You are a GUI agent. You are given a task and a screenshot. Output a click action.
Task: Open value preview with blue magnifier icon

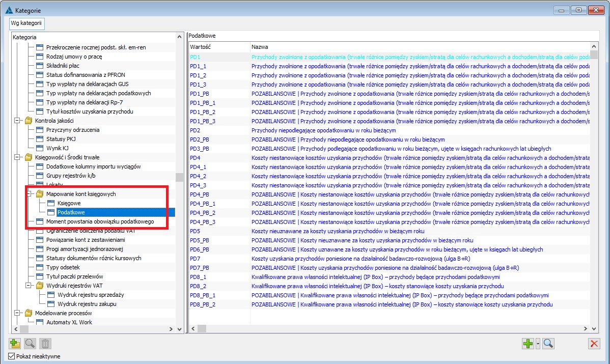click(548, 344)
